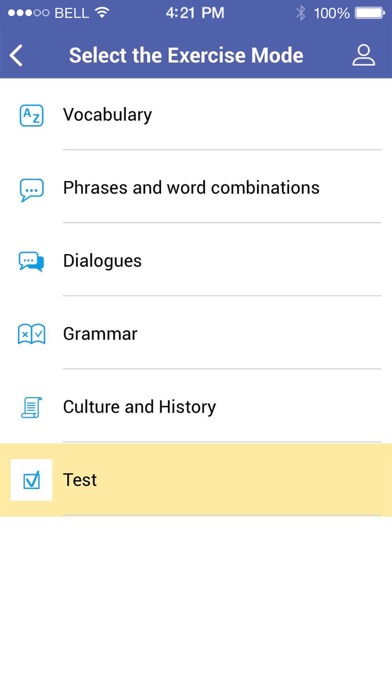
Task: Tap the open book Grammar icon
Action: (32, 334)
